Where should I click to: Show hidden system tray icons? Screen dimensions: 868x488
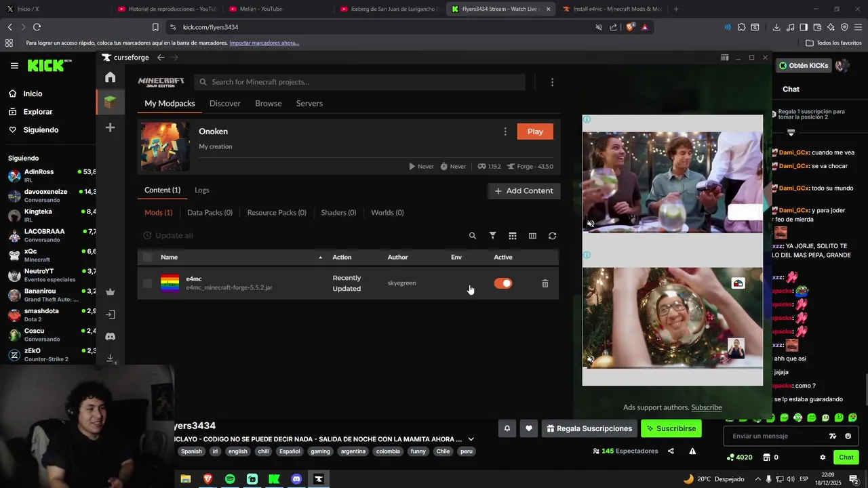758,479
